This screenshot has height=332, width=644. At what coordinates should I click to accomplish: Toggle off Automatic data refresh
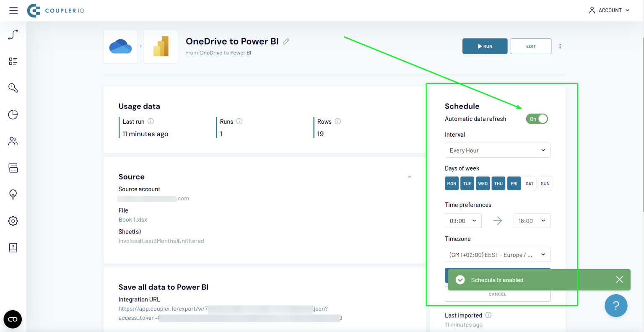point(537,119)
